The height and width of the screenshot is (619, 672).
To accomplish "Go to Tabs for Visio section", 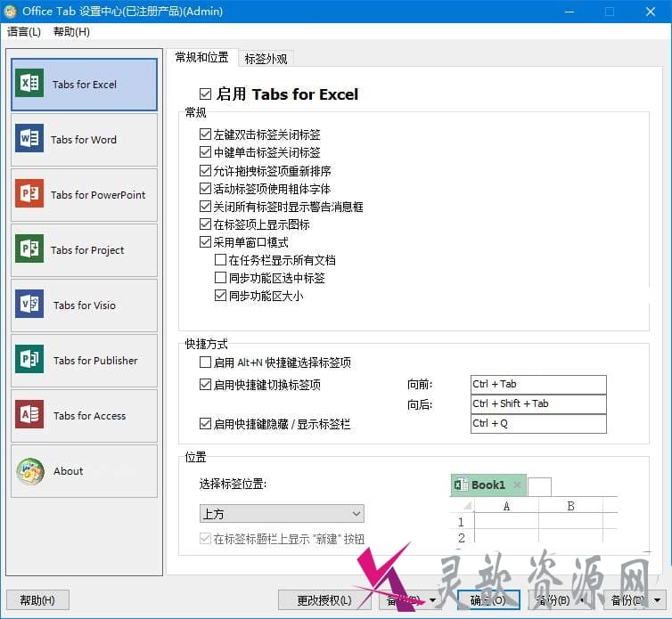I will pos(84,305).
